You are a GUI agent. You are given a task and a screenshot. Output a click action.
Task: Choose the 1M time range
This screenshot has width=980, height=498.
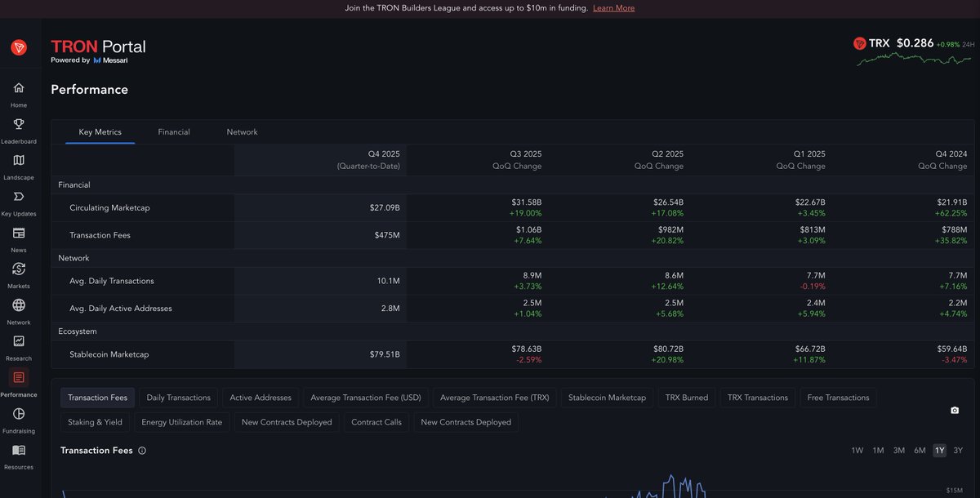878,451
